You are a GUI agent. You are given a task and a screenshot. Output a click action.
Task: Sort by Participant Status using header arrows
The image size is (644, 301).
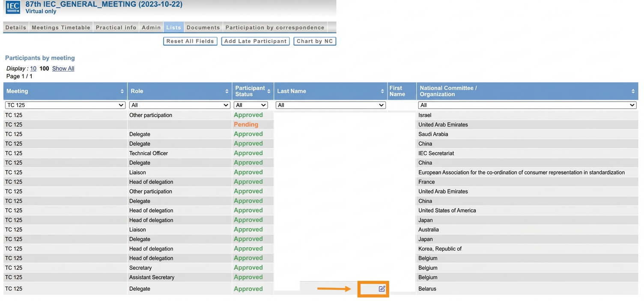[x=269, y=91]
